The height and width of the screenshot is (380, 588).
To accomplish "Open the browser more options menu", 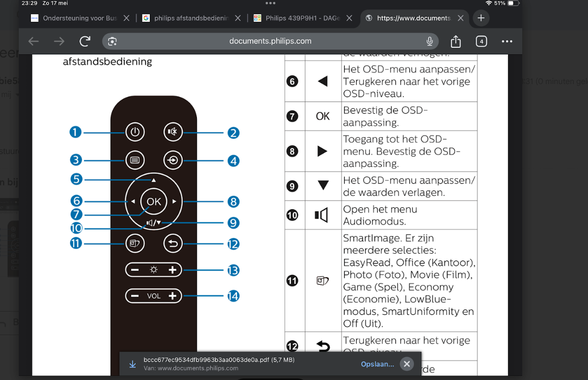I will click(x=507, y=41).
